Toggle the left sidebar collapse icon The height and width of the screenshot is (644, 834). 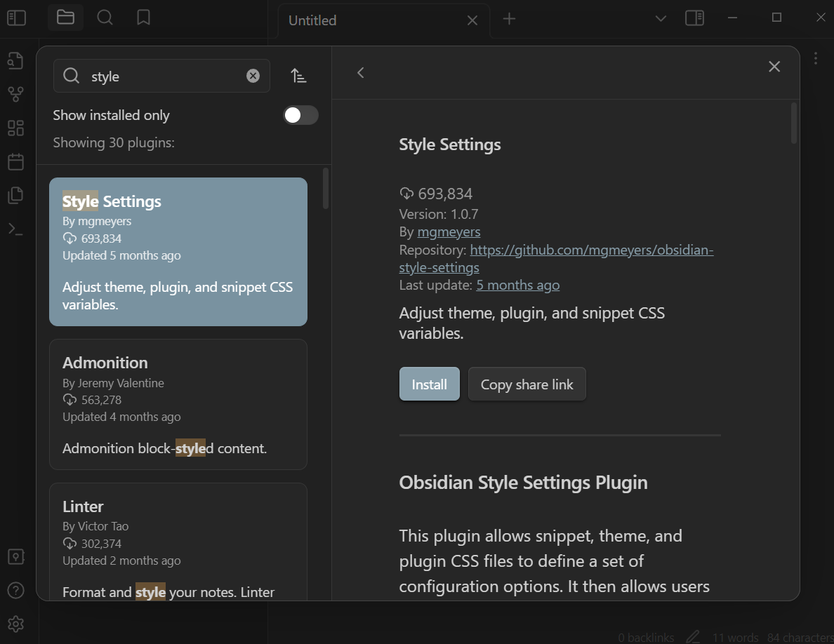[16, 18]
